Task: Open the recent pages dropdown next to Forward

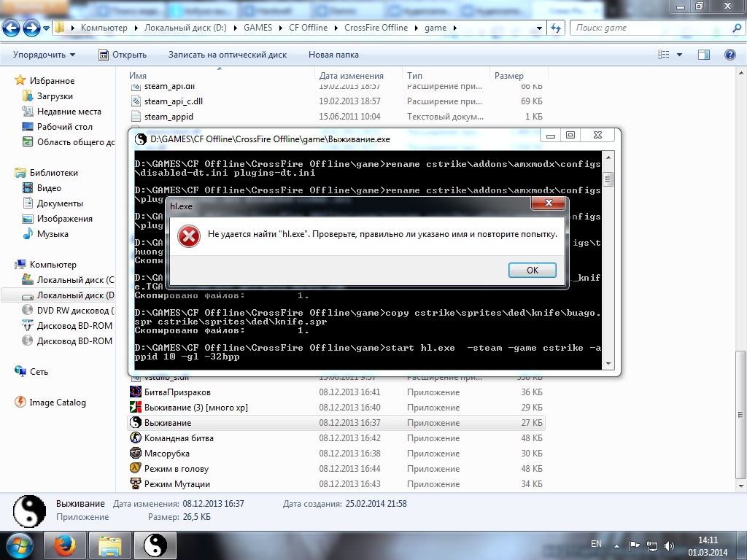Action: 46,28
